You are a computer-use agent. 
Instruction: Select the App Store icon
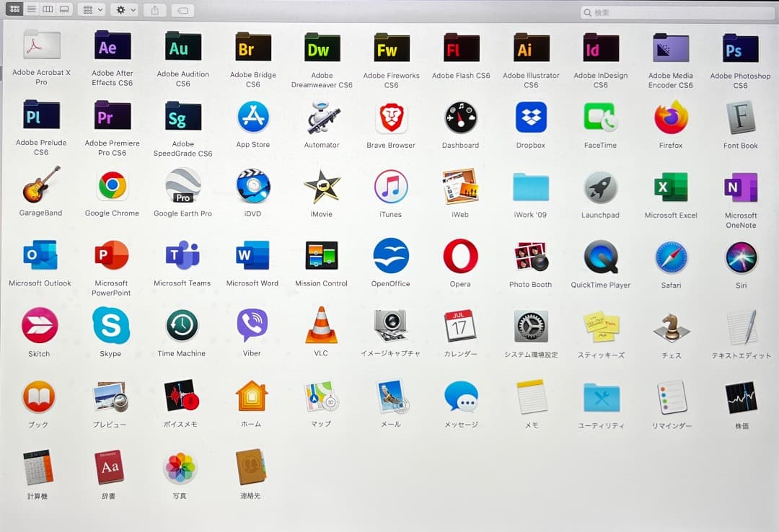coord(253,117)
